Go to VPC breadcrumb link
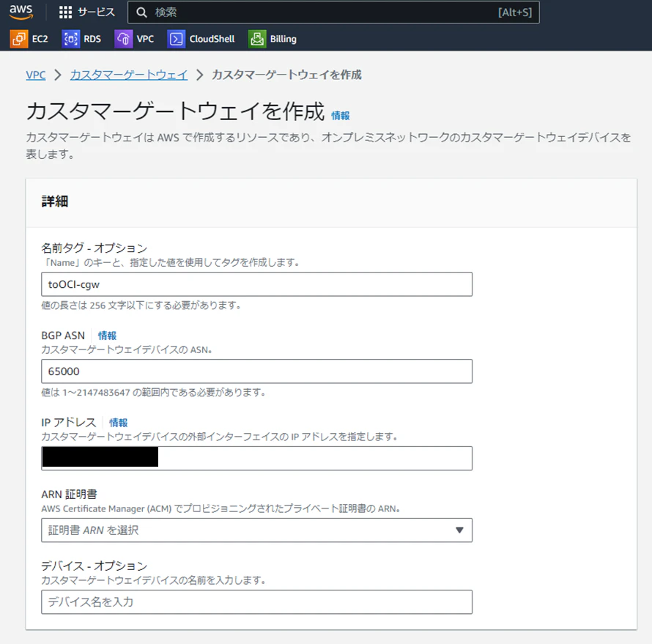 [x=36, y=75]
